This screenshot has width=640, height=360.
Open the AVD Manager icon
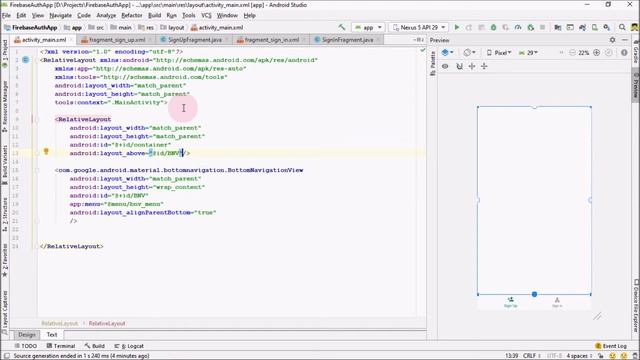(x=595, y=27)
